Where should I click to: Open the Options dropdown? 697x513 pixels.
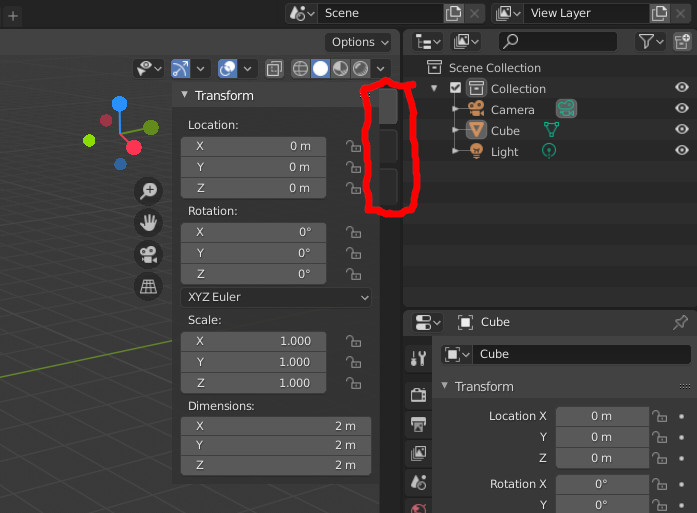pos(359,42)
